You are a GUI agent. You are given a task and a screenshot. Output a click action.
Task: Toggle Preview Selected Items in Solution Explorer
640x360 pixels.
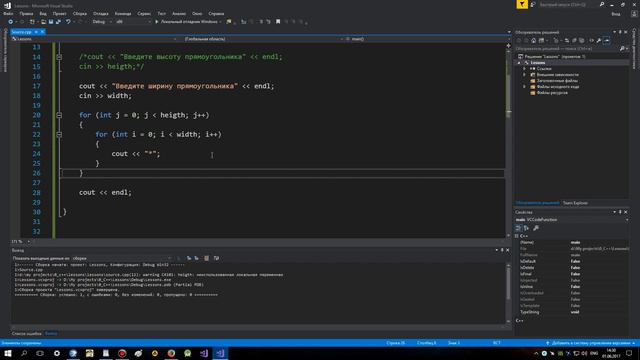click(x=607, y=40)
